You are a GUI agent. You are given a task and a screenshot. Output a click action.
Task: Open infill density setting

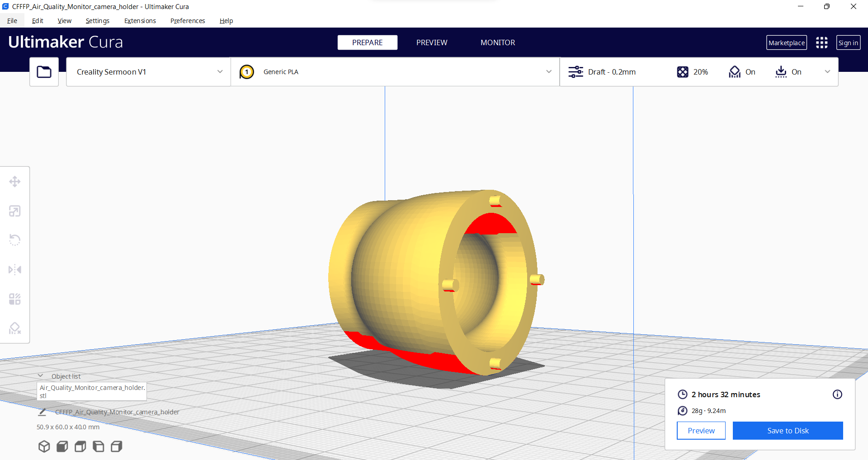click(x=692, y=71)
